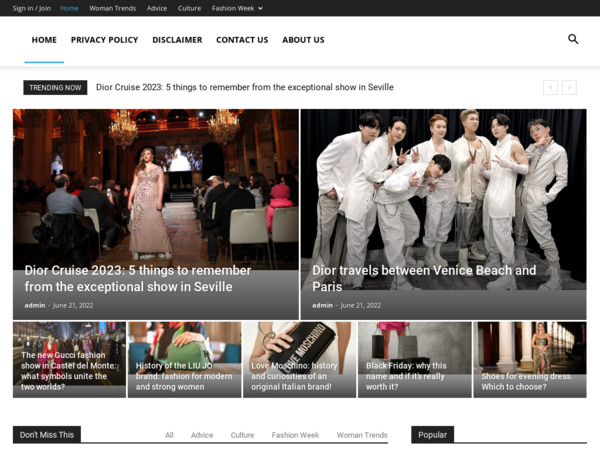Click the Don't Miss This heading
This screenshot has width=600, height=450.
47,435
